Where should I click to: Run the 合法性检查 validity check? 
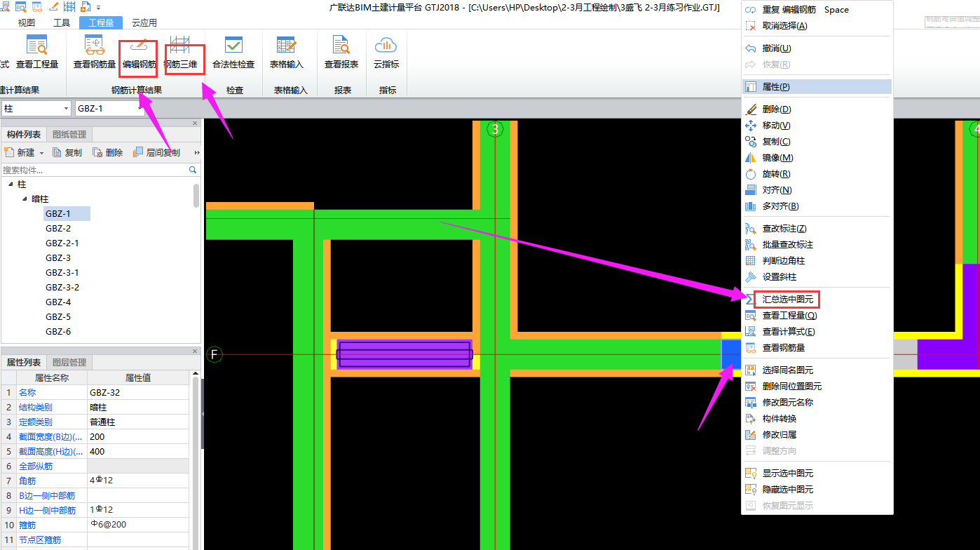tap(233, 52)
